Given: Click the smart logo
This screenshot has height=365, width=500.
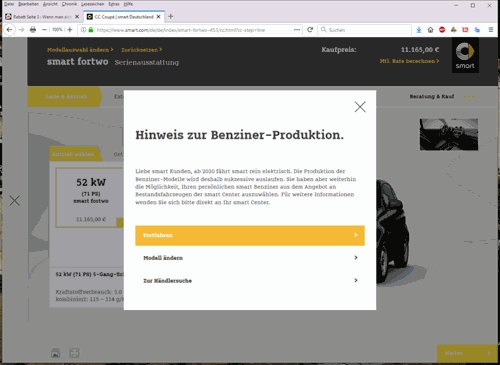Looking at the screenshot, I should [465, 55].
